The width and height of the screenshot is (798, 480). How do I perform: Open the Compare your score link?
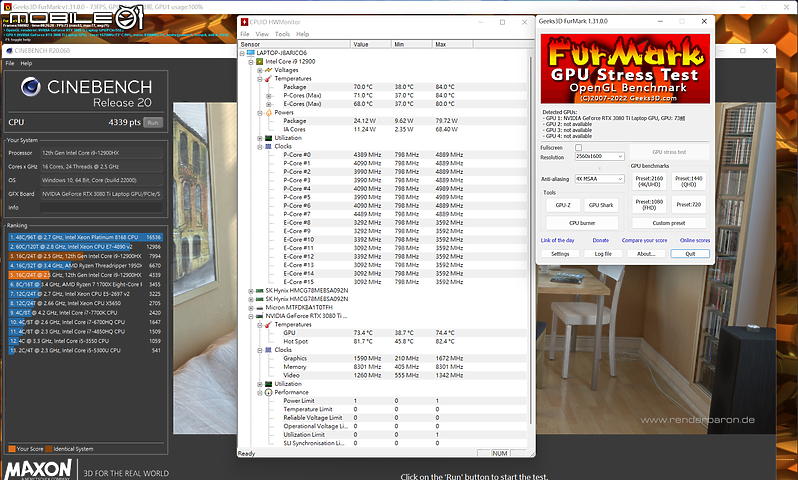(644, 240)
